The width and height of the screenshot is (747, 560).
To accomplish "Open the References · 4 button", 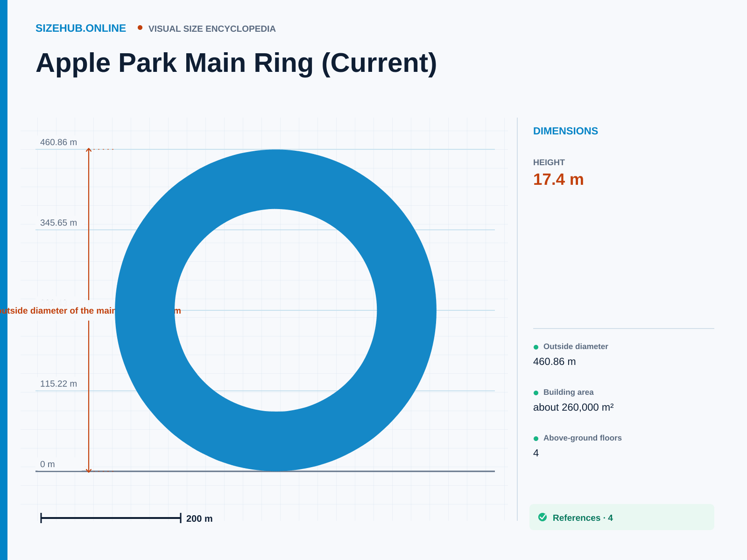I will tap(622, 517).
